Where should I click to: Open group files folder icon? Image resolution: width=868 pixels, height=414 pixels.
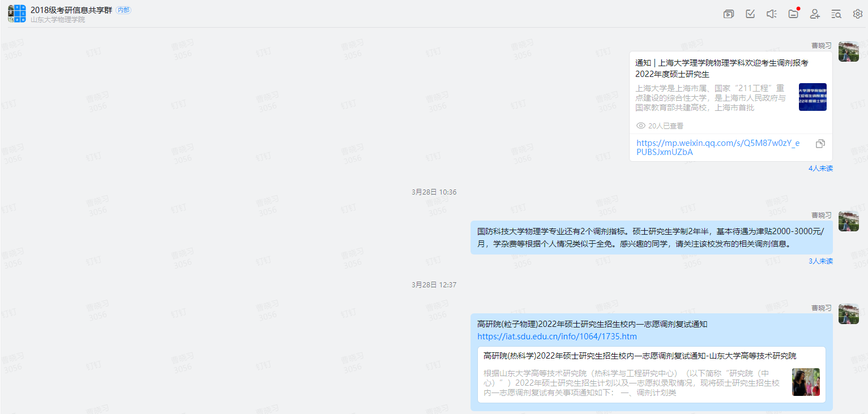[x=793, y=14]
